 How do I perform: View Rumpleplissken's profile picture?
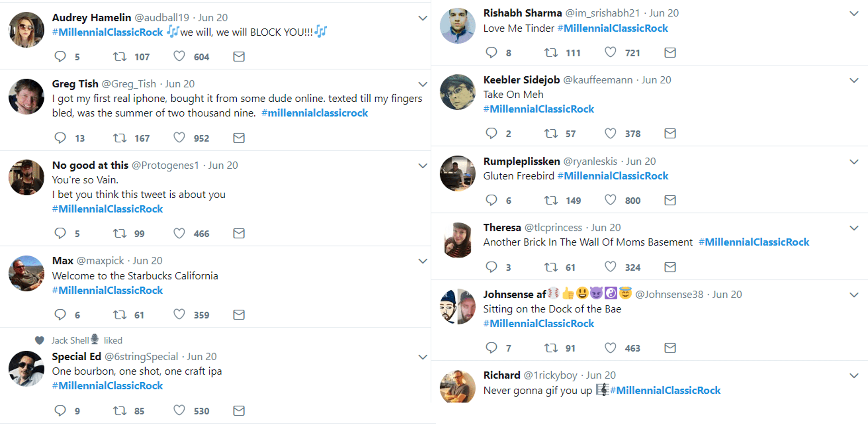tap(457, 173)
